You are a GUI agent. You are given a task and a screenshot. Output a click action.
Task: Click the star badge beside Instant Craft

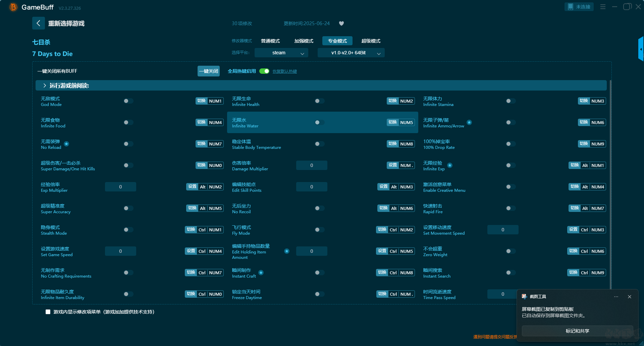click(261, 273)
